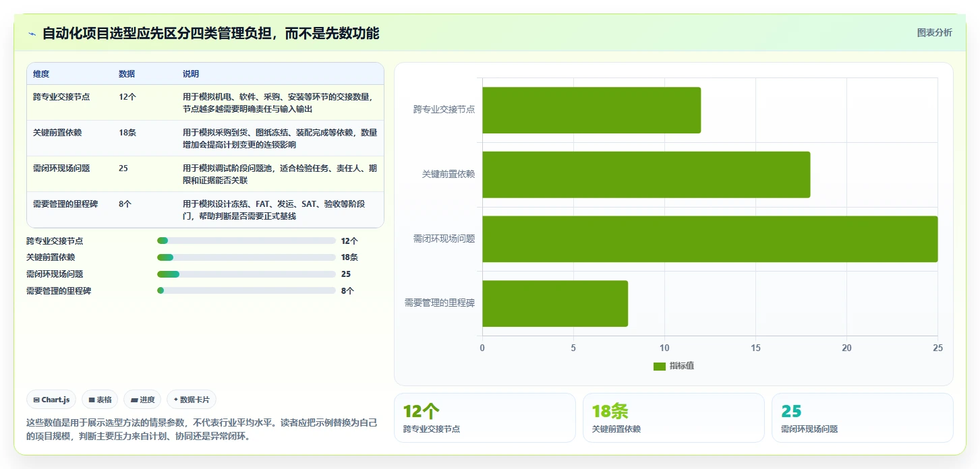
Task: Click the 需要管理的里程碑 label left of its progress bar
Action: tap(59, 291)
